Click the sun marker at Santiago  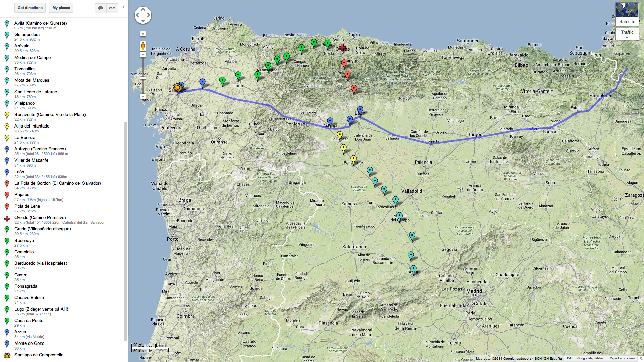pos(177,88)
